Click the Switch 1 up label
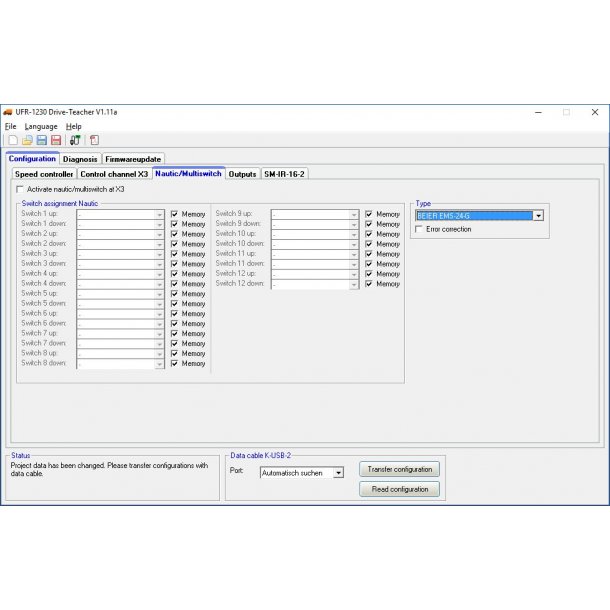 [39, 214]
